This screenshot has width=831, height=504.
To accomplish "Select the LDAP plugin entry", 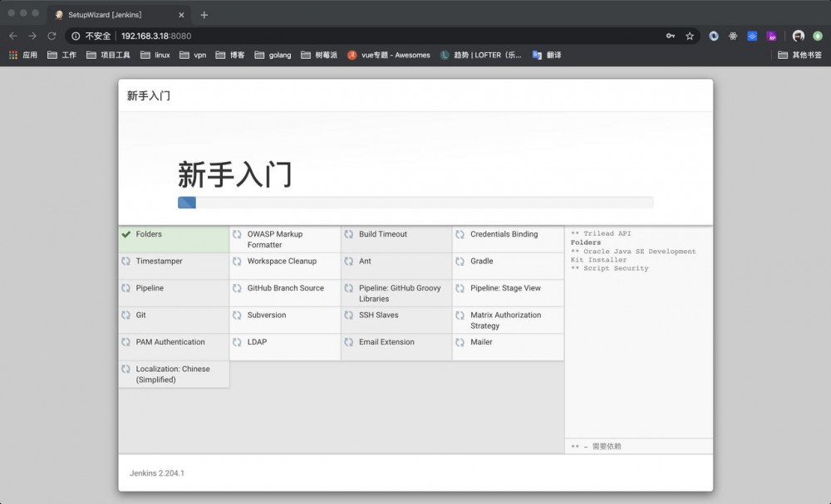I will pyautogui.click(x=257, y=342).
